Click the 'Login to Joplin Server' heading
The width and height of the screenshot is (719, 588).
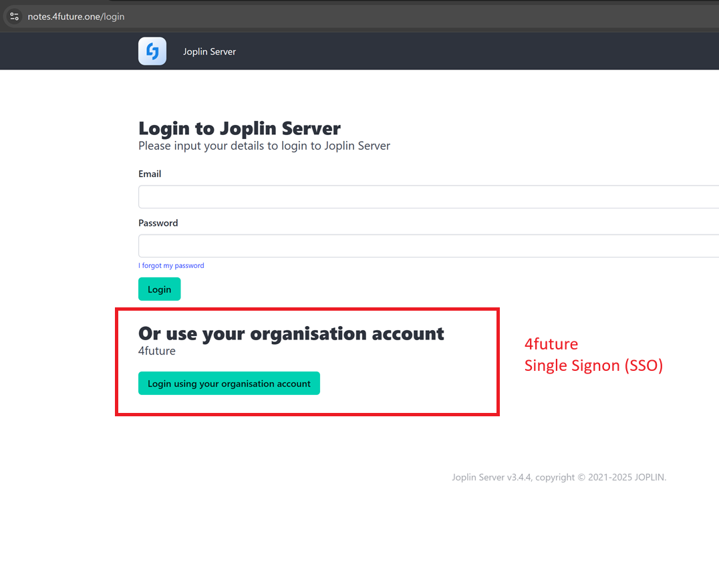click(239, 128)
